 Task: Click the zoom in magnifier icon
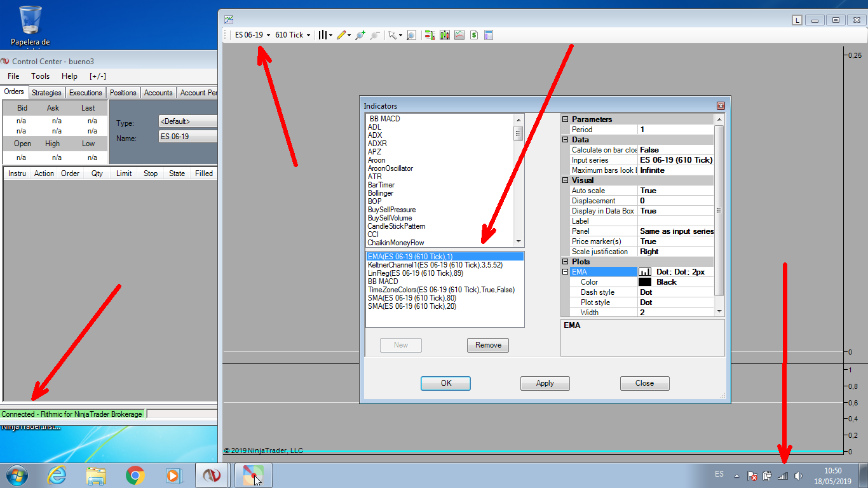360,35
